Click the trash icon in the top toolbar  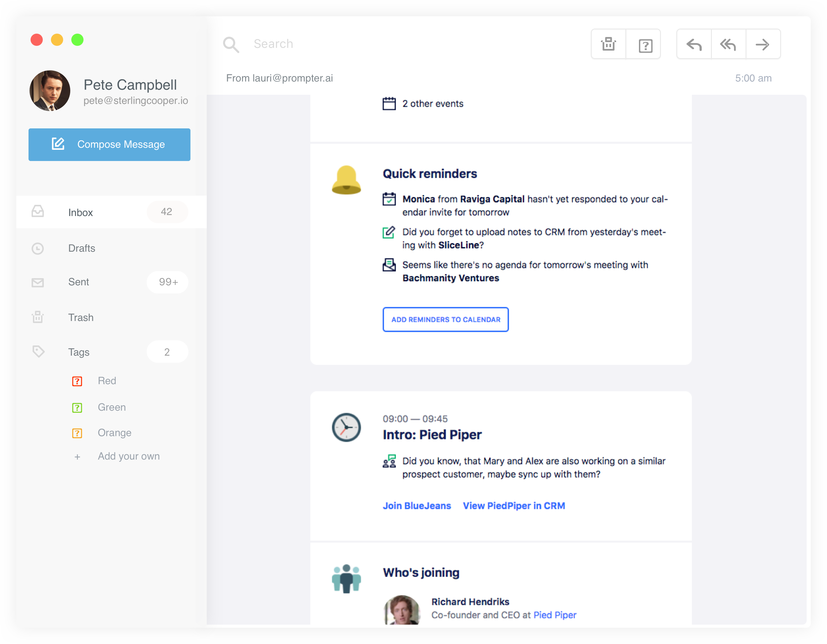[x=608, y=44]
